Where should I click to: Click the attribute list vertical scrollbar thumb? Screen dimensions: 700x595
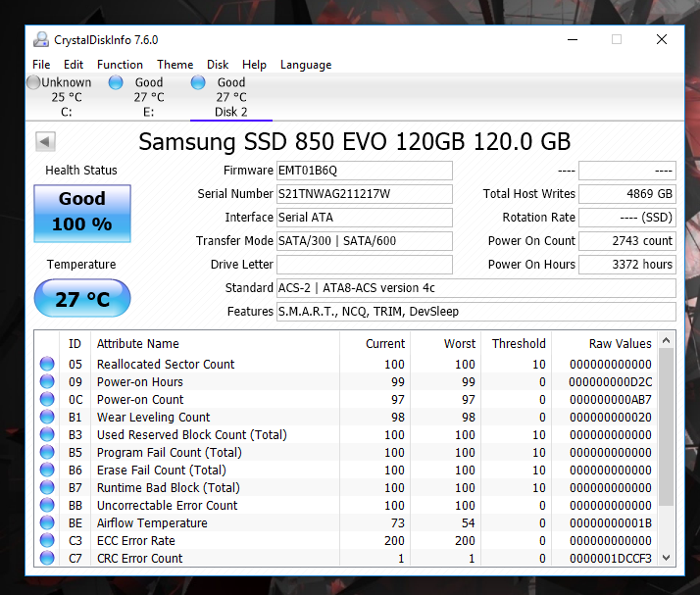click(x=666, y=427)
